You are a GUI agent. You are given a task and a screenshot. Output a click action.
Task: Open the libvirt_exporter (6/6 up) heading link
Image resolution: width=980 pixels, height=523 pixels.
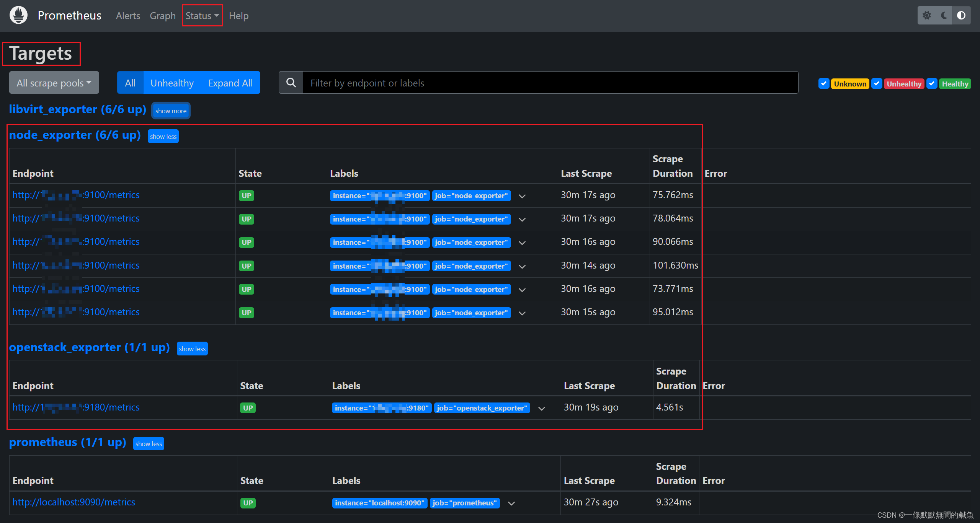pyautogui.click(x=78, y=109)
